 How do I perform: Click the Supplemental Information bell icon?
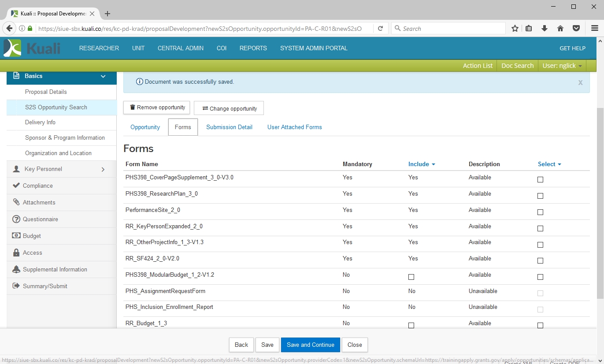coord(16,269)
